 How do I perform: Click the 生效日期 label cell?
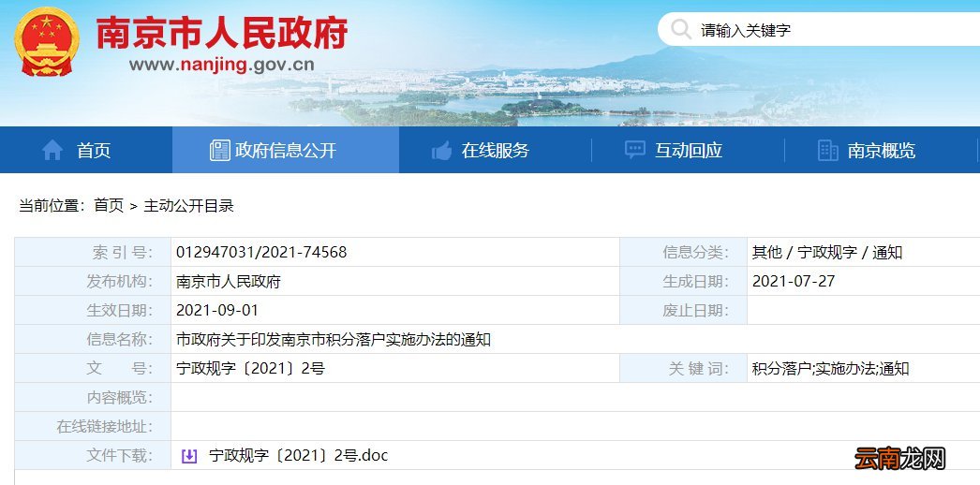93,310
